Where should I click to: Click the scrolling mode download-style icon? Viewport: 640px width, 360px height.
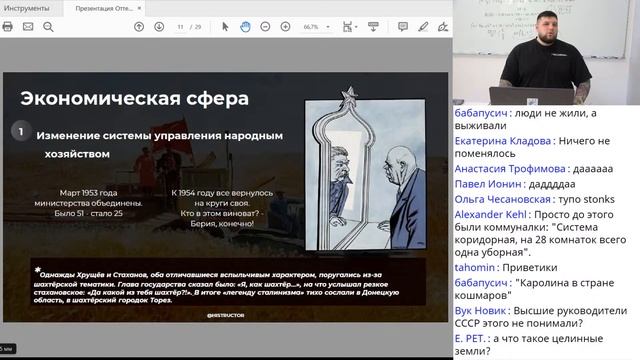[373, 27]
